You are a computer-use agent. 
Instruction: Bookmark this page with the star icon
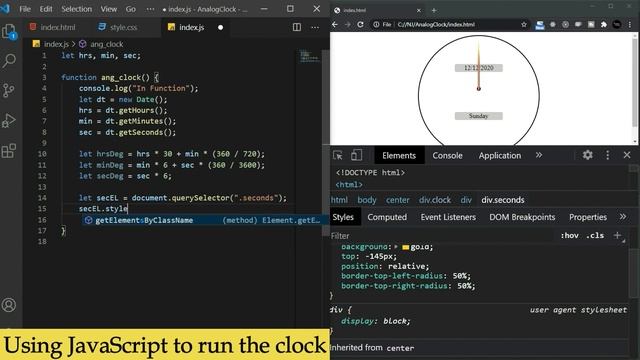(524, 24)
